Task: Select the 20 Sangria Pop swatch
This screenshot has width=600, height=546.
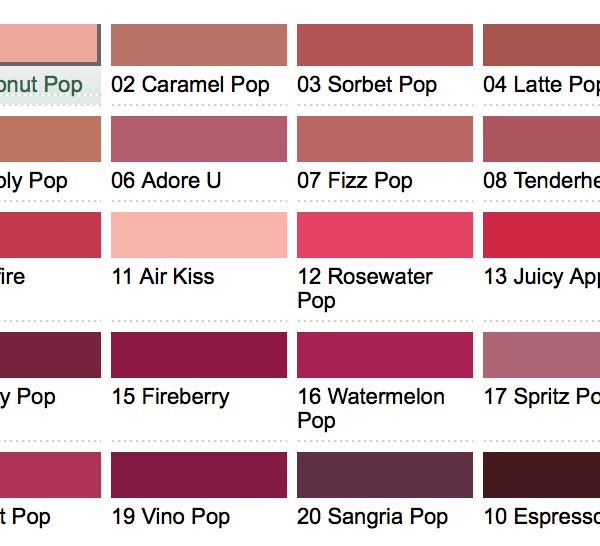Action: click(x=385, y=475)
